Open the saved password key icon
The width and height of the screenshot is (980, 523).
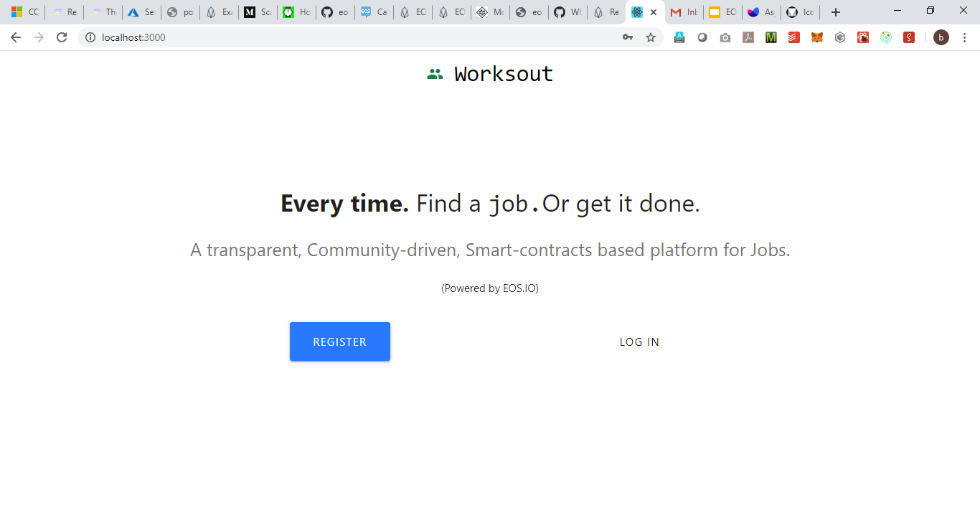(x=628, y=37)
